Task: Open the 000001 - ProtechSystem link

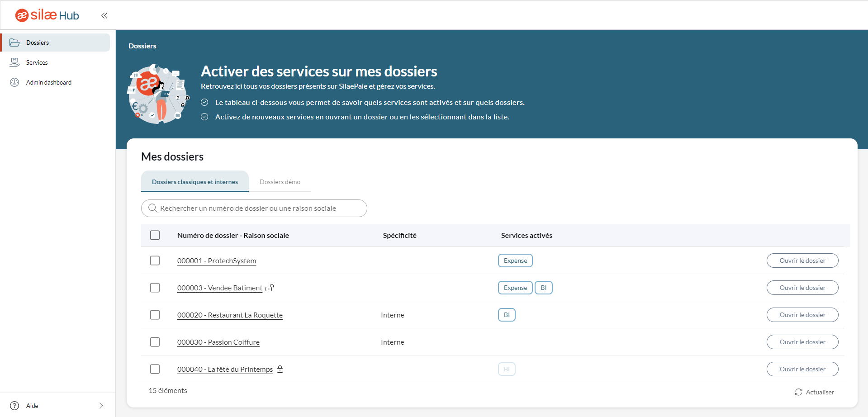Action: [x=217, y=261]
